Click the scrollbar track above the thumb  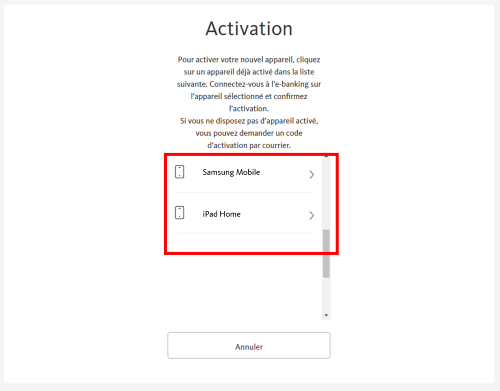pyautogui.click(x=326, y=194)
